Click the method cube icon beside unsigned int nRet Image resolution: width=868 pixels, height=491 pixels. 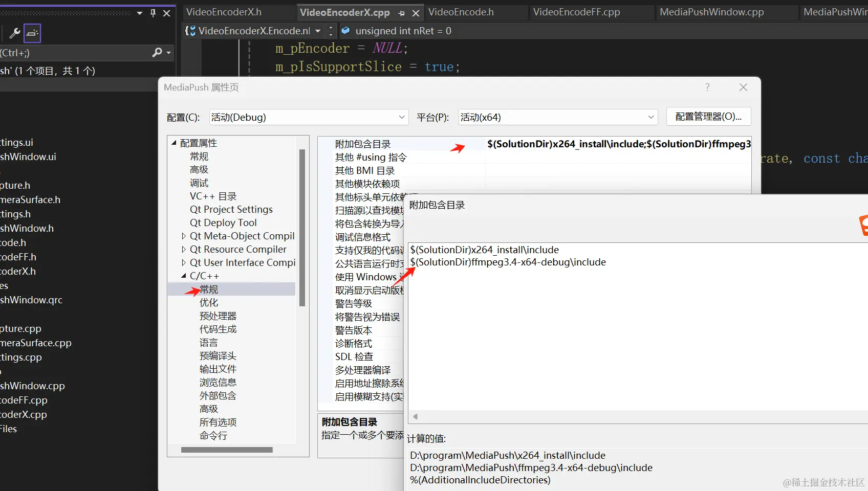(345, 31)
